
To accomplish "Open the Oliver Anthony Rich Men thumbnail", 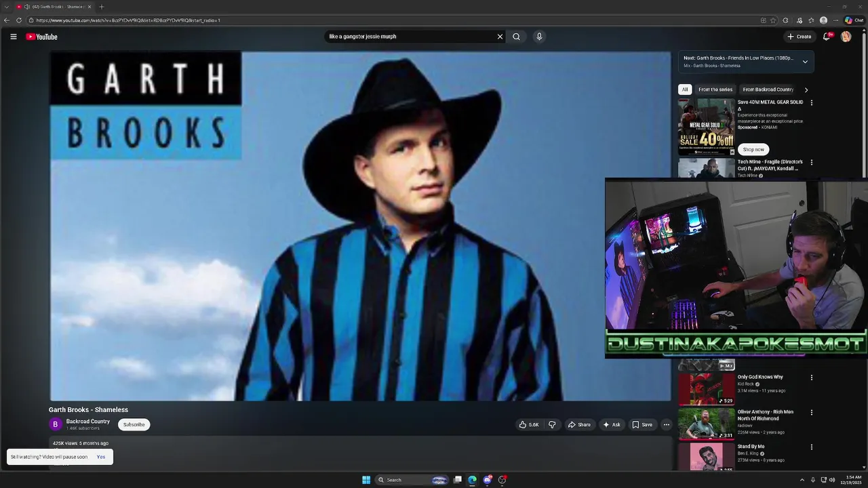I will tap(706, 424).
